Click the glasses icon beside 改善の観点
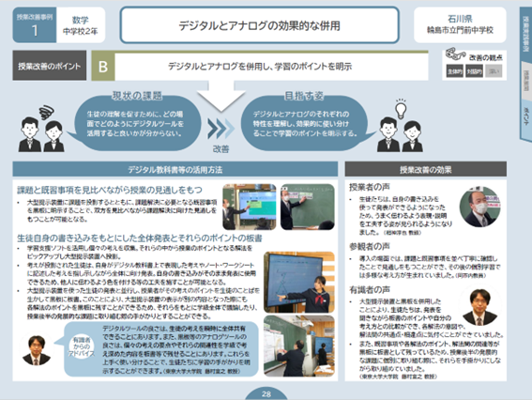532x400 pixels. pos(456,54)
